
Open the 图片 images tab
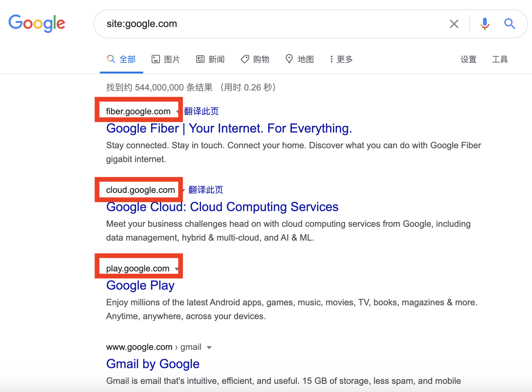click(166, 59)
